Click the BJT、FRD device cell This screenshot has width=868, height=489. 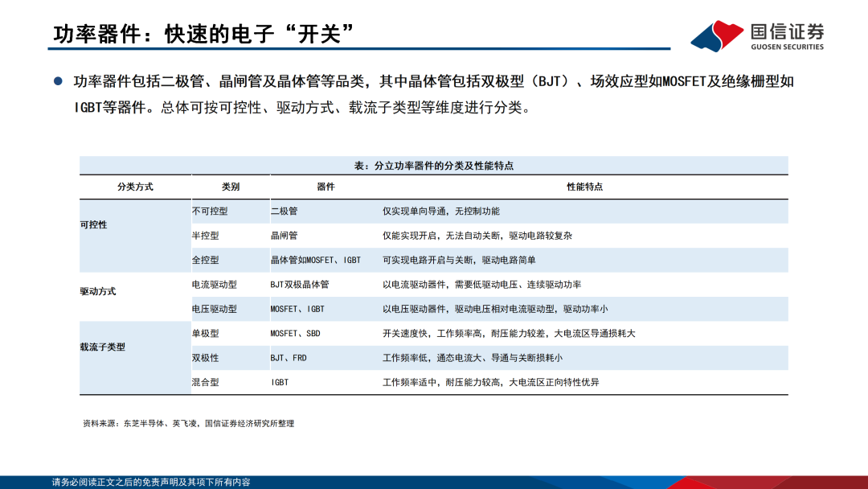point(289,358)
